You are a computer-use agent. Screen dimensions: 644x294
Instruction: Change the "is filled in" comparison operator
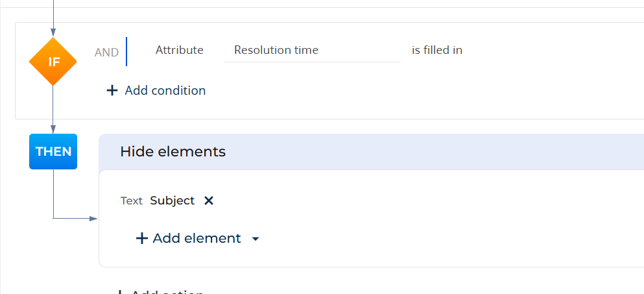[437, 50]
